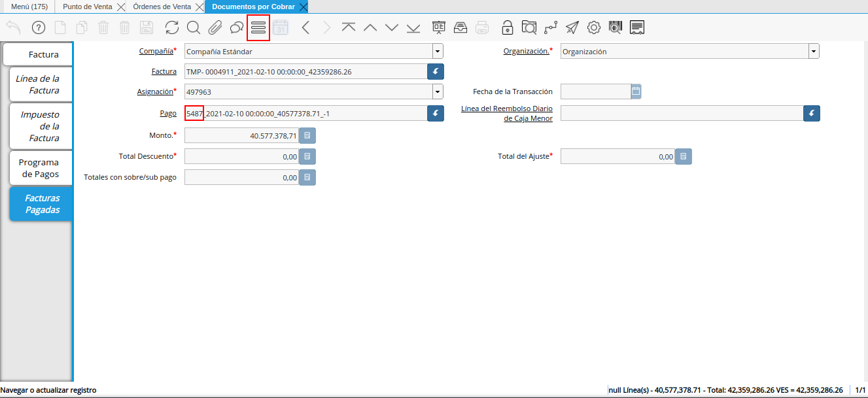Click the barcode scan icon

click(x=616, y=27)
